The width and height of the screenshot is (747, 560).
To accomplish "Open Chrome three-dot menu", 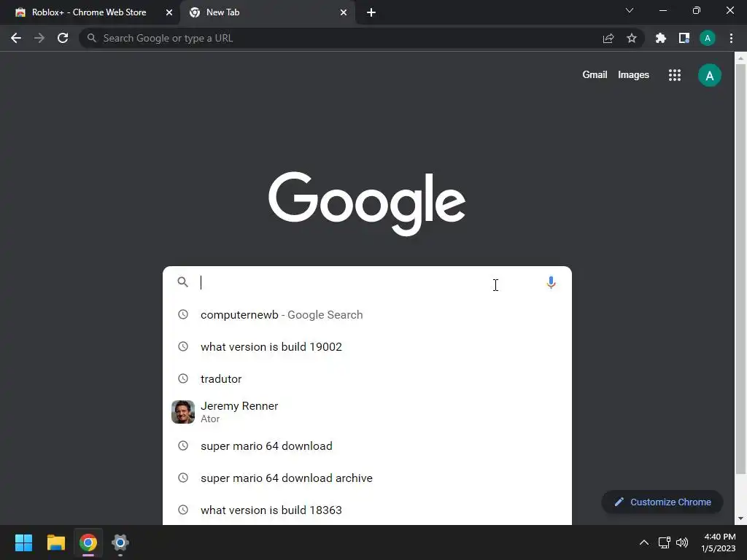I will (x=731, y=38).
